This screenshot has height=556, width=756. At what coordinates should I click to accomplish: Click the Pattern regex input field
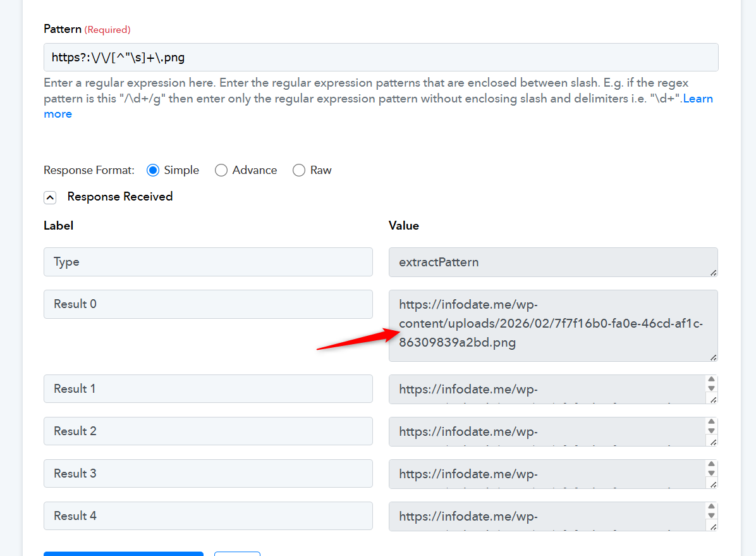click(381, 58)
